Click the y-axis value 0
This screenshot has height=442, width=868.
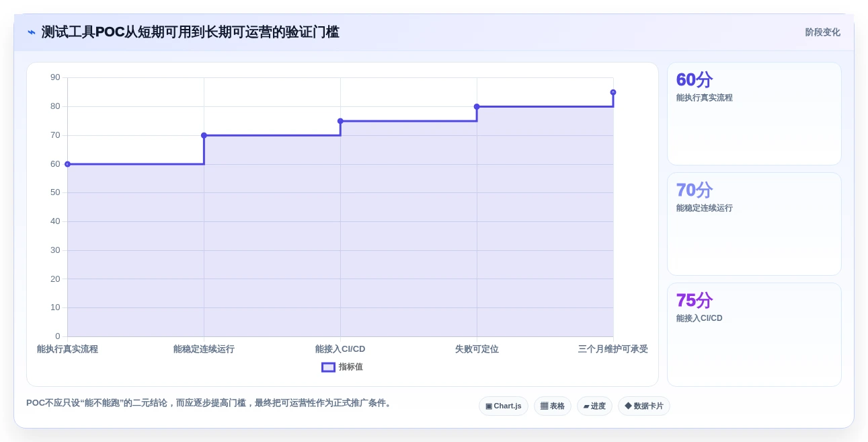pyautogui.click(x=57, y=336)
